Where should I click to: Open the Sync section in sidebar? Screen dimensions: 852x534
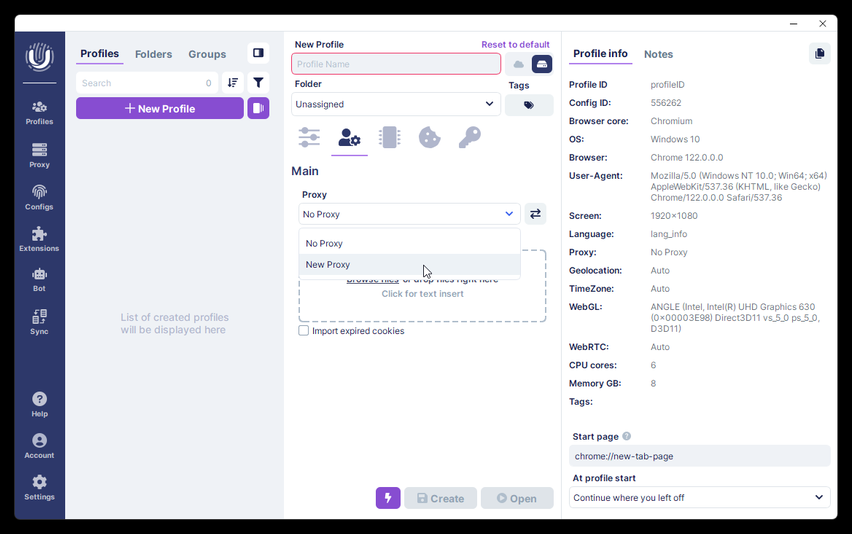39,322
